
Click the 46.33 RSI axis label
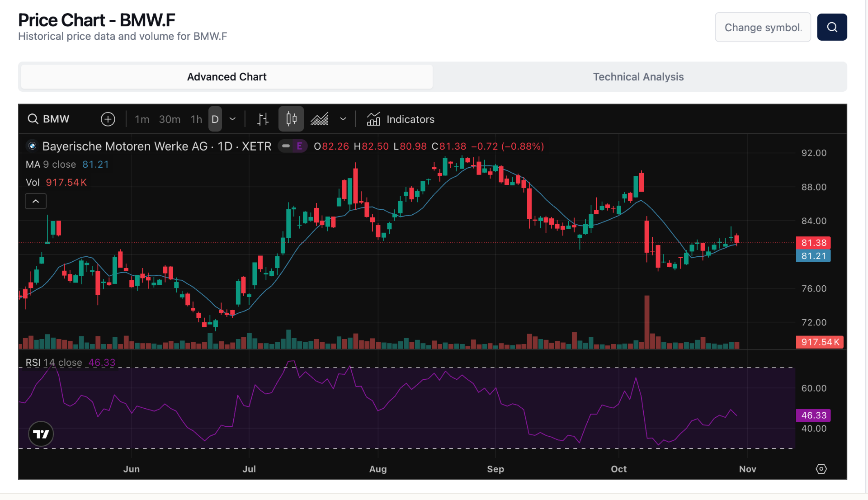click(813, 415)
